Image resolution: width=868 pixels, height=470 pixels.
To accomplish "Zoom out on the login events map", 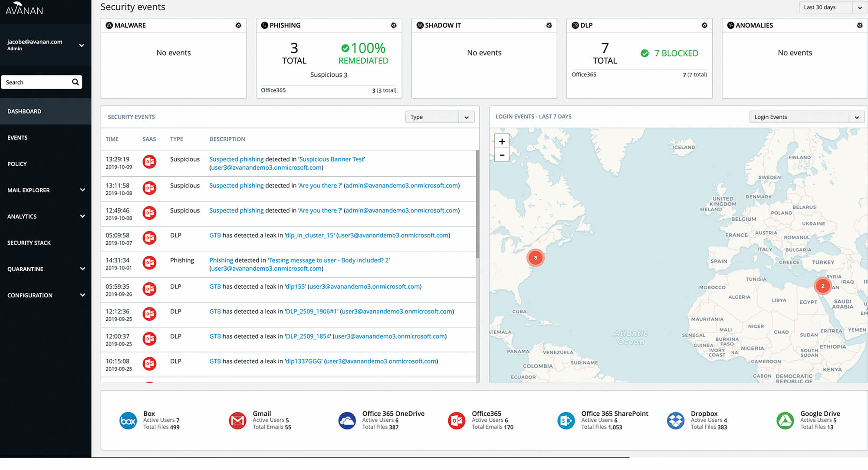I will (x=502, y=155).
